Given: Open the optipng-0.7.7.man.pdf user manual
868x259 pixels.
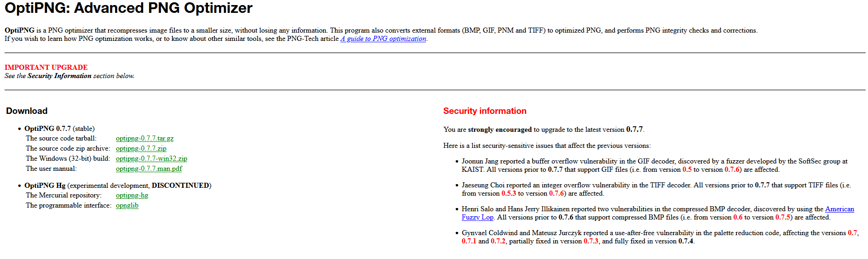Looking at the screenshot, I should [149, 169].
